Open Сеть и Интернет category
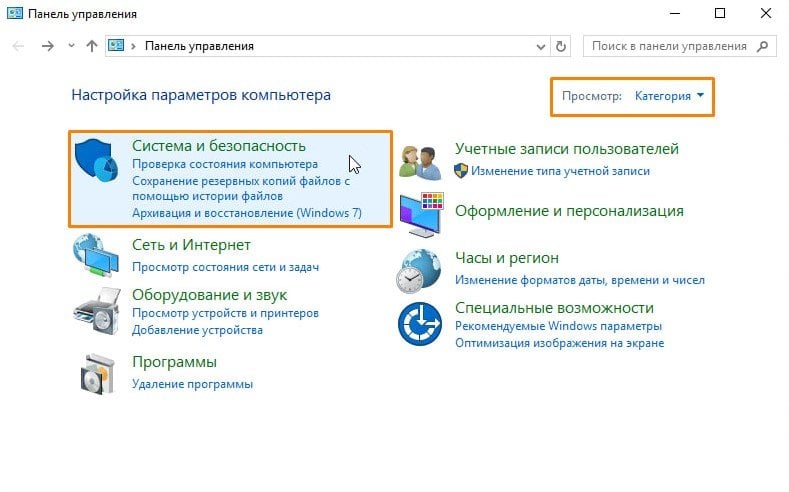The height and width of the screenshot is (492, 789). click(191, 244)
